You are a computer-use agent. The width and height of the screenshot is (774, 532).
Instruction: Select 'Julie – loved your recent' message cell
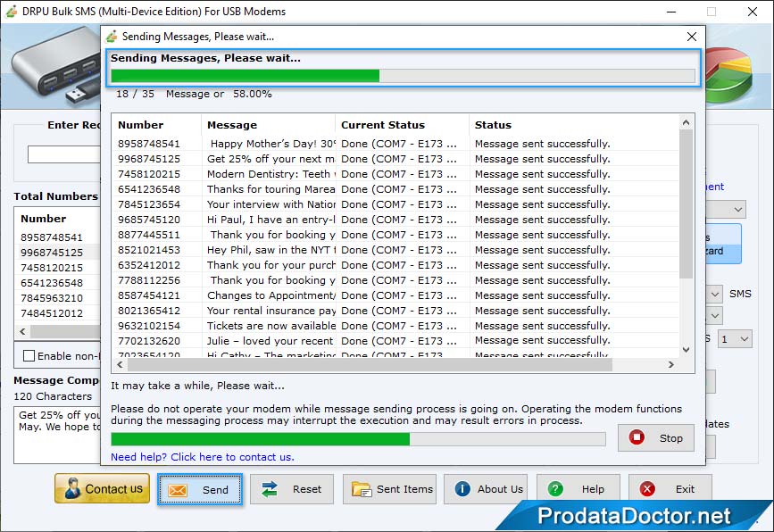[x=270, y=341]
